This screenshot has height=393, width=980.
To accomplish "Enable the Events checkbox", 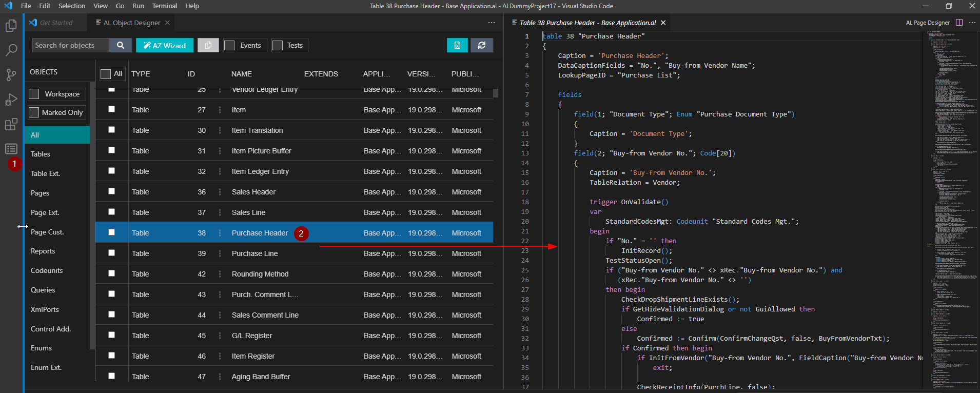I will 229,45.
